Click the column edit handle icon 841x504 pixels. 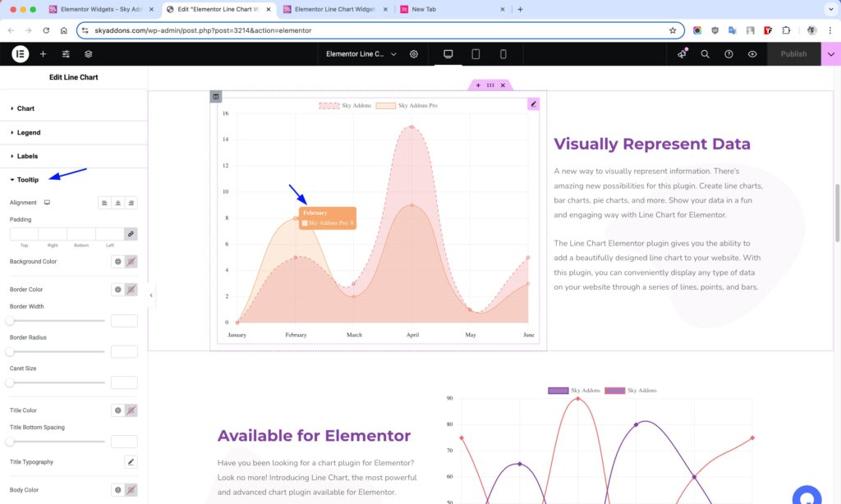(216, 97)
